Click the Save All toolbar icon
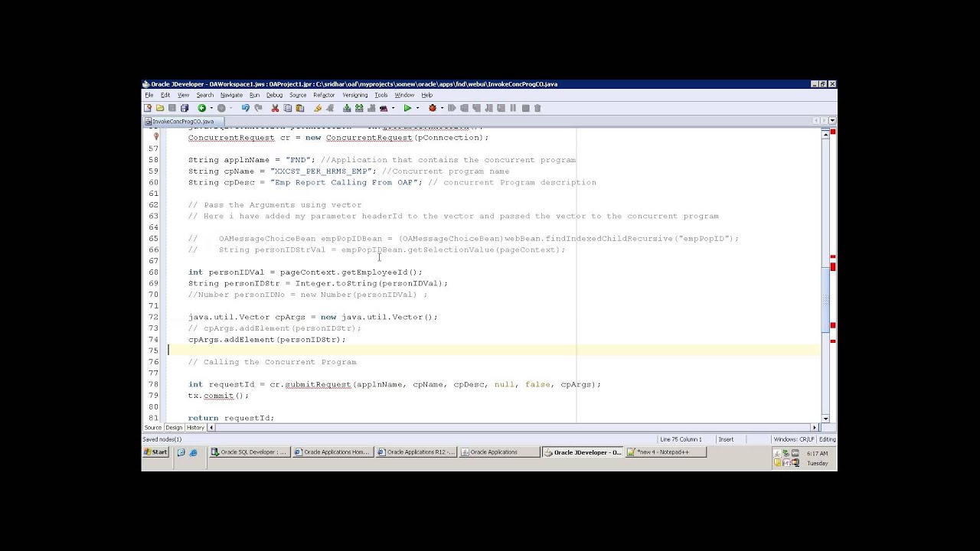 [184, 108]
